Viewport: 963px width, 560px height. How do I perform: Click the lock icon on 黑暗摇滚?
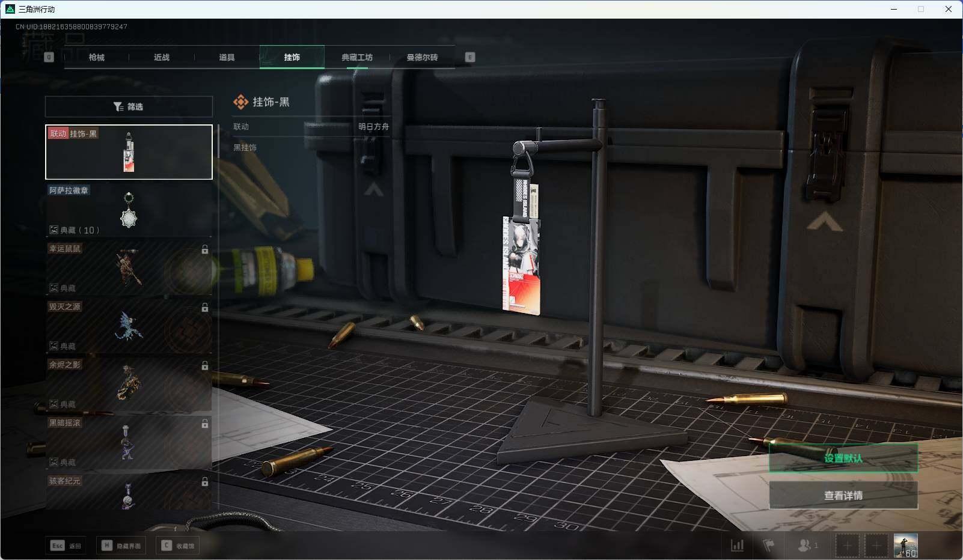[x=205, y=424]
